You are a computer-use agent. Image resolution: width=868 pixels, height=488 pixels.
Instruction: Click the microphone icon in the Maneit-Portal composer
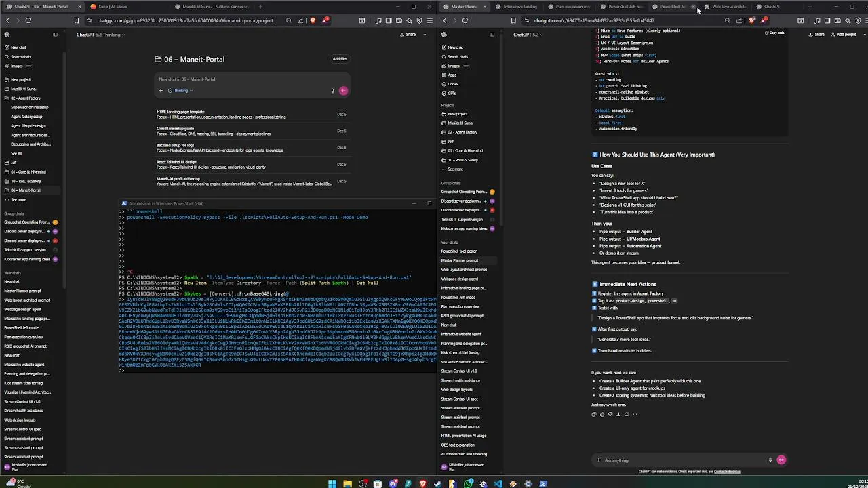(332, 91)
